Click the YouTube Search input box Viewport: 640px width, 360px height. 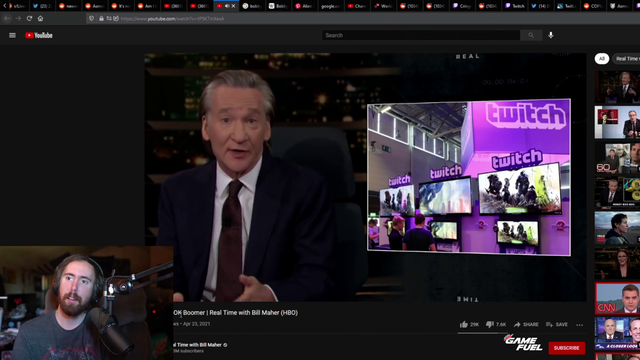(421, 36)
